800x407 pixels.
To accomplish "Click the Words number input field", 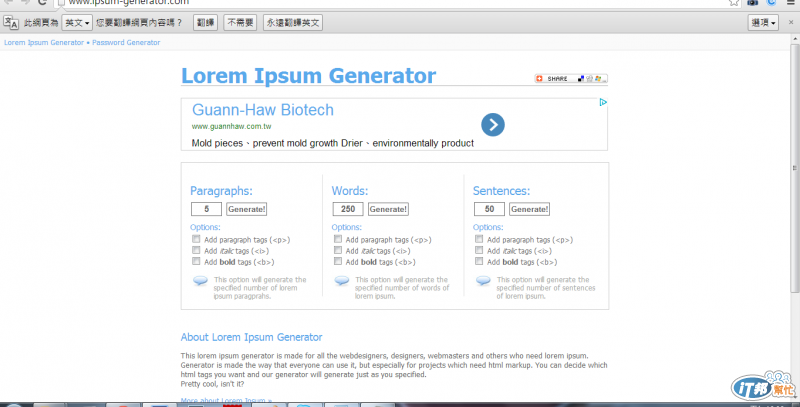I will tap(348, 209).
